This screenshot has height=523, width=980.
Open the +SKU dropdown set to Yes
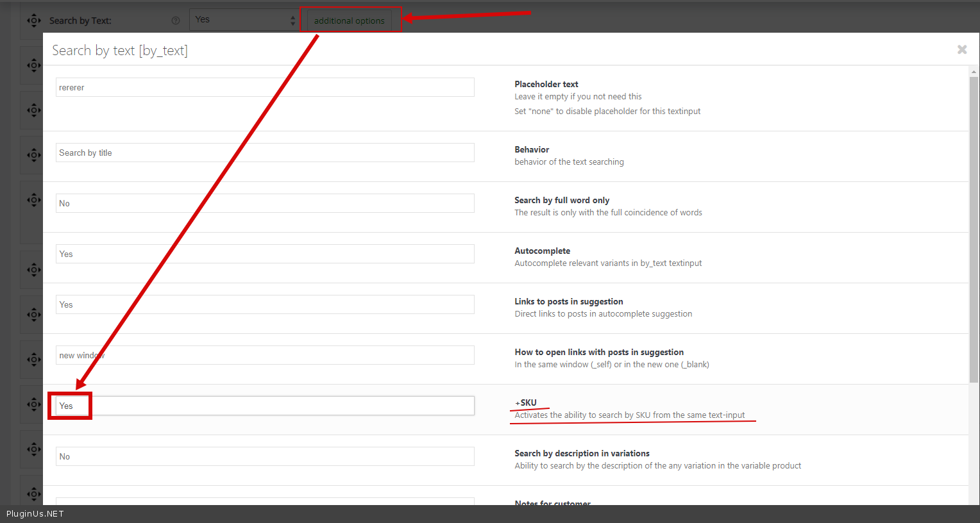tap(265, 406)
